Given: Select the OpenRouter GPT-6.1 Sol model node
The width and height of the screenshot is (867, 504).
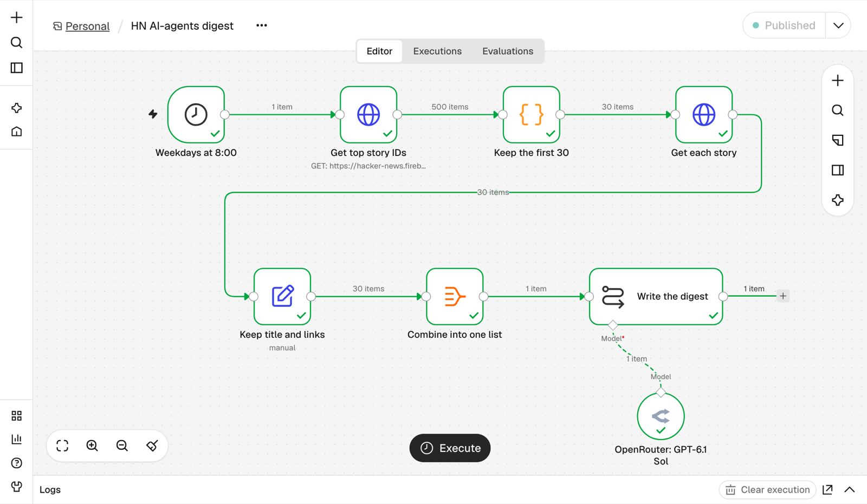Looking at the screenshot, I should (x=661, y=416).
